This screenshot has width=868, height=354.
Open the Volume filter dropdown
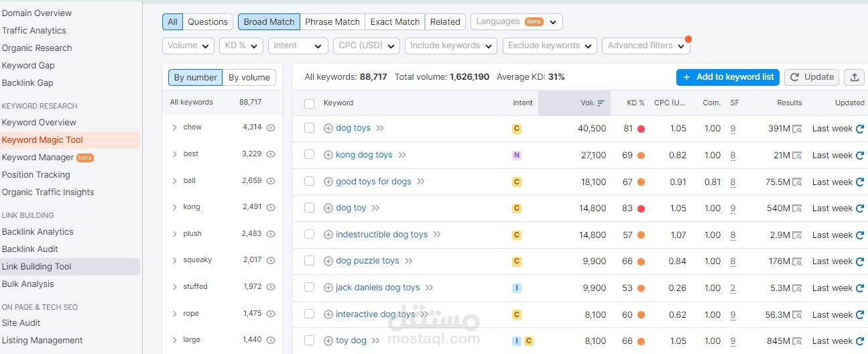(188, 46)
